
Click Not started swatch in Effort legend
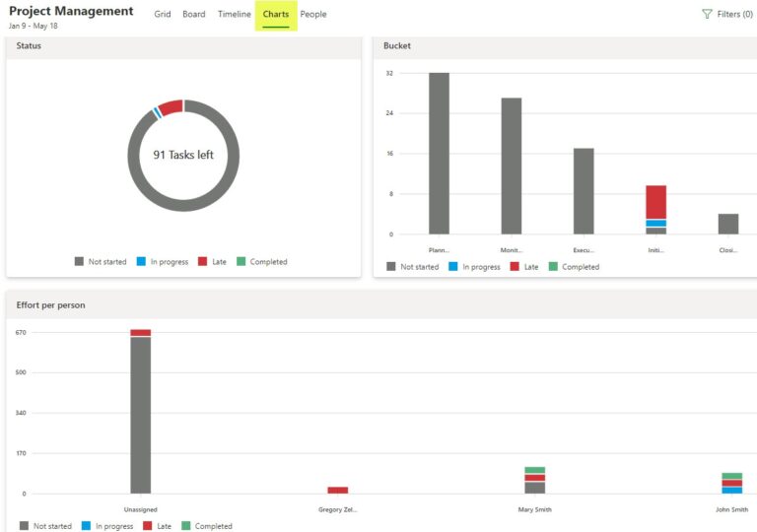pyautogui.click(x=24, y=526)
